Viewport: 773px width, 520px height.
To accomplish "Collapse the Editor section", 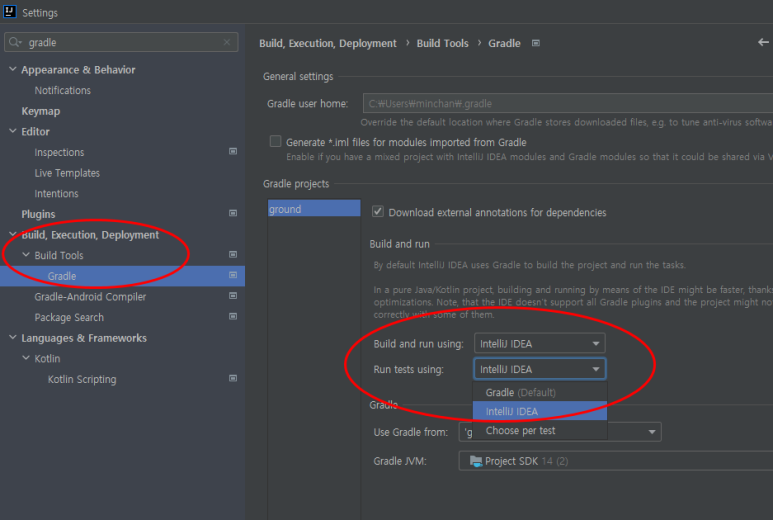I will (x=13, y=131).
